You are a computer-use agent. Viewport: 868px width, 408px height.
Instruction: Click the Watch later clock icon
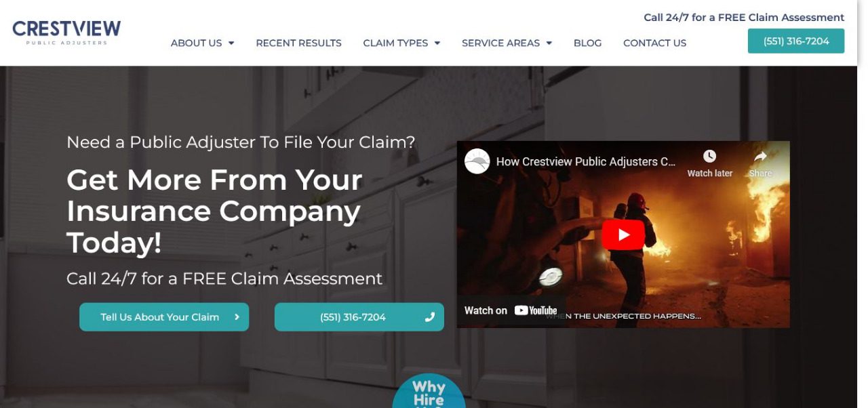click(x=709, y=157)
